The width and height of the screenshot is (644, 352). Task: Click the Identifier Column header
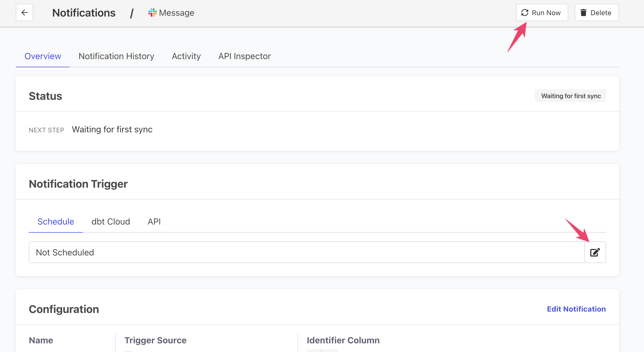(343, 340)
